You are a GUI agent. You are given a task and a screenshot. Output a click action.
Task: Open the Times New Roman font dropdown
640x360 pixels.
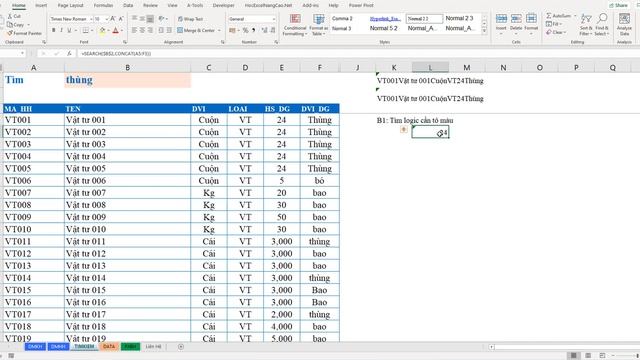coord(91,19)
